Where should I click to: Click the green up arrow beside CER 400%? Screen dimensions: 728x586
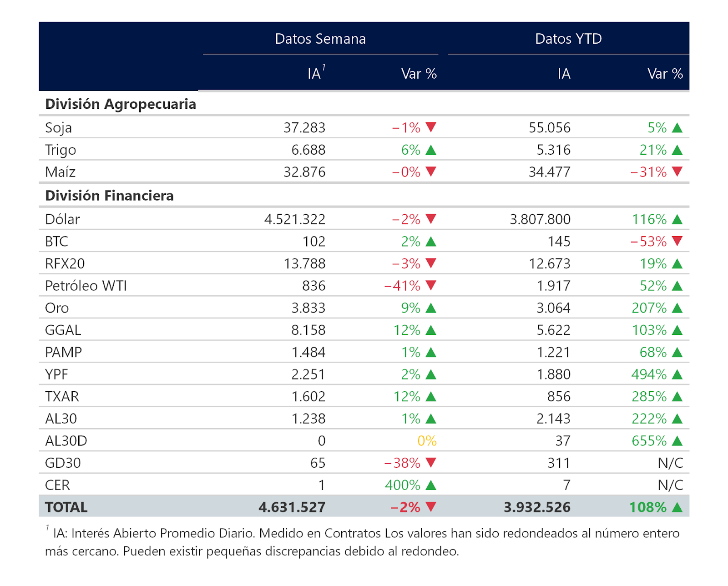point(431,485)
